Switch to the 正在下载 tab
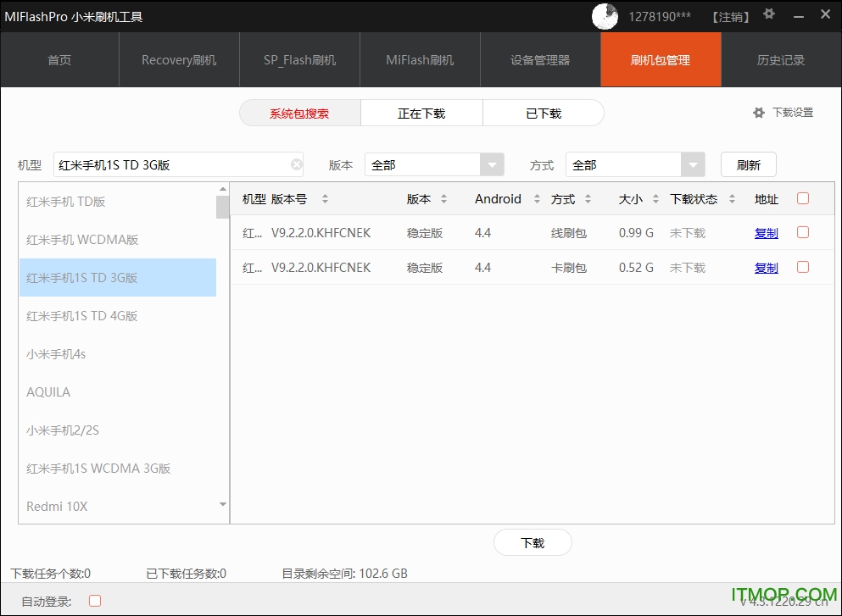 [x=421, y=112]
